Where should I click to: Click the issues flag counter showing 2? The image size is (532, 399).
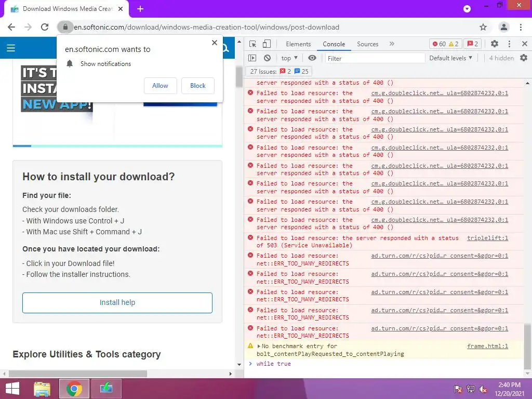[473, 44]
